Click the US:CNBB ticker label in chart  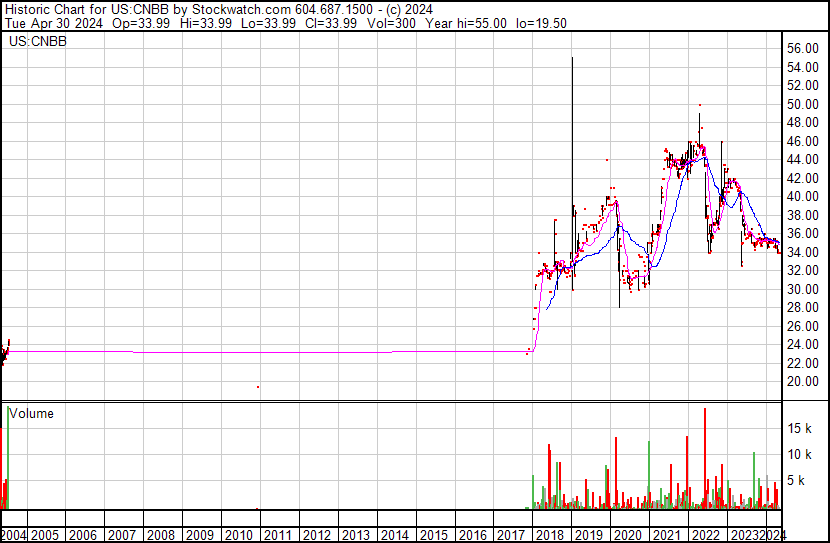click(36, 42)
